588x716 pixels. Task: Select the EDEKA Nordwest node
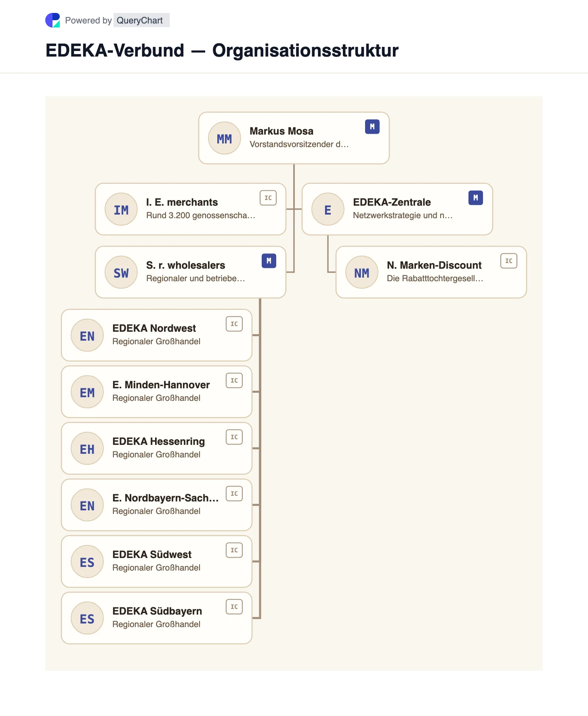[157, 335]
